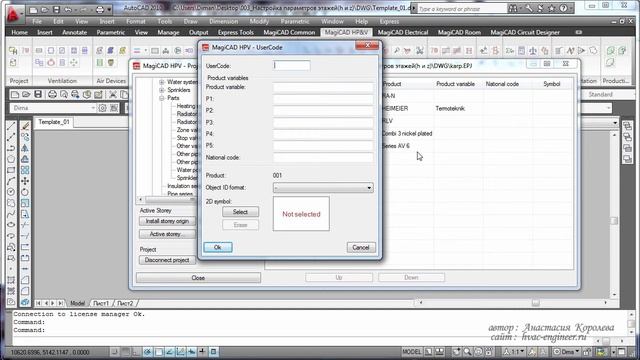Select the Rotate tool in Modify toolbar
The image size is (640, 360).
point(25,192)
